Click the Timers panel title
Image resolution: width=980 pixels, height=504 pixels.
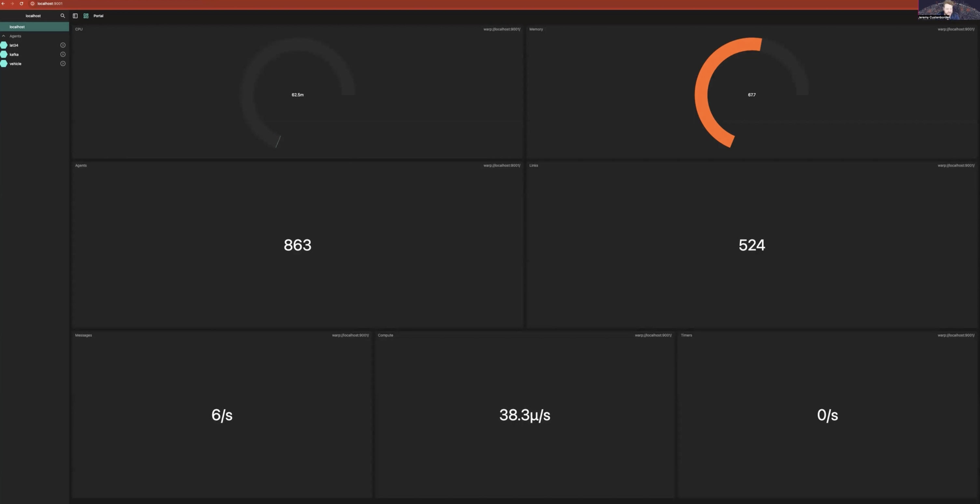[686, 335]
